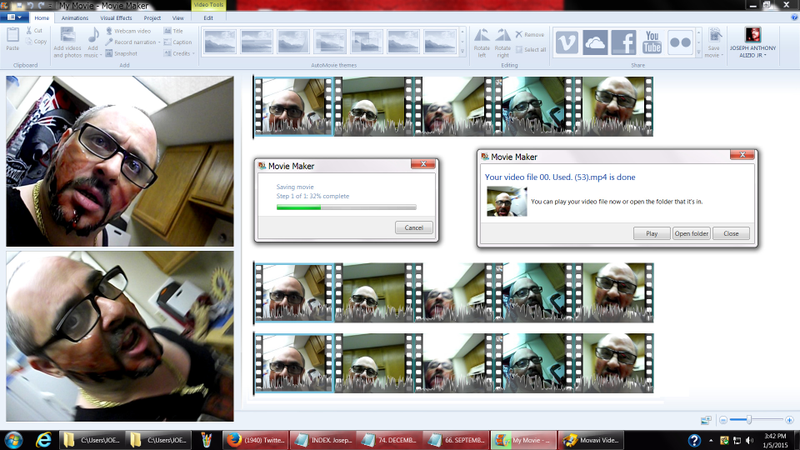The image size is (800, 450).
Task: Switch to the Project tab
Action: (x=152, y=18)
